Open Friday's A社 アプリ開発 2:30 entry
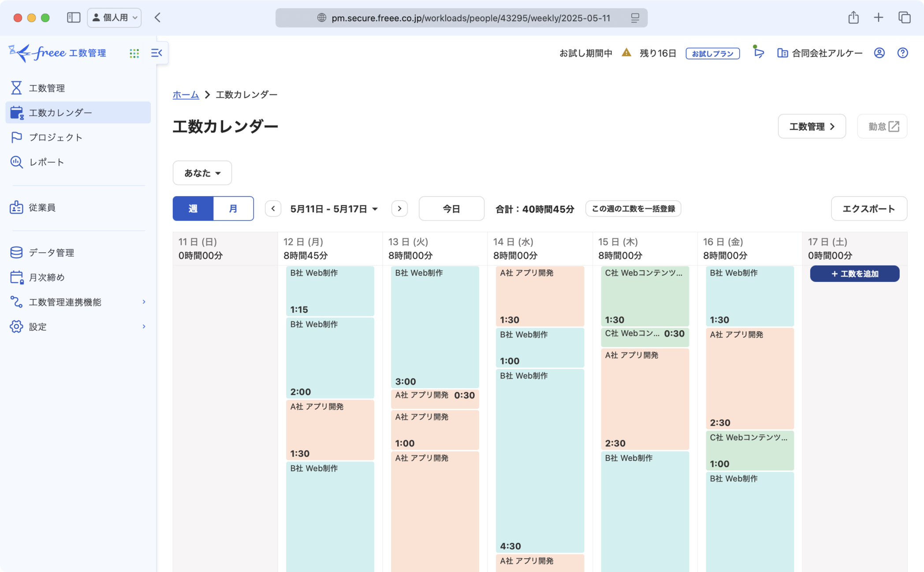Image resolution: width=924 pixels, height=572 pixels. tap(750, 378)
